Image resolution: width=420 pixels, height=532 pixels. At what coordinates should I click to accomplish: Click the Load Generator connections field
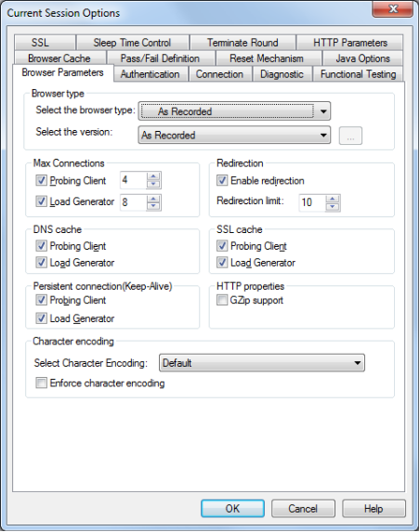pyautogui.click(x=134, y=202)
